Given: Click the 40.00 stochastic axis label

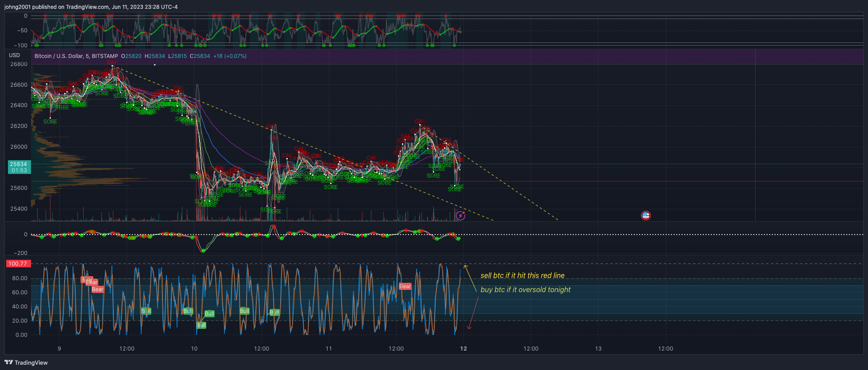Looking at the screenshot, I should 19,307.
